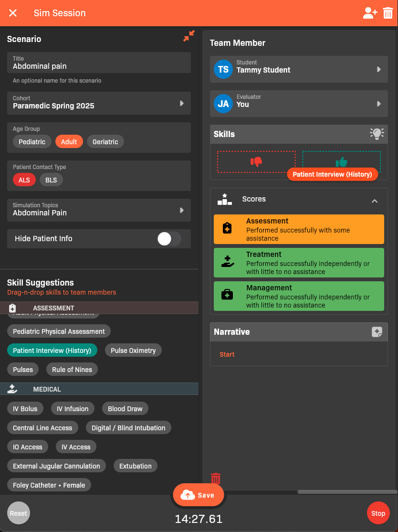
Task: Click the horizontal scrollbar at panel bottom
Action: 347,492
